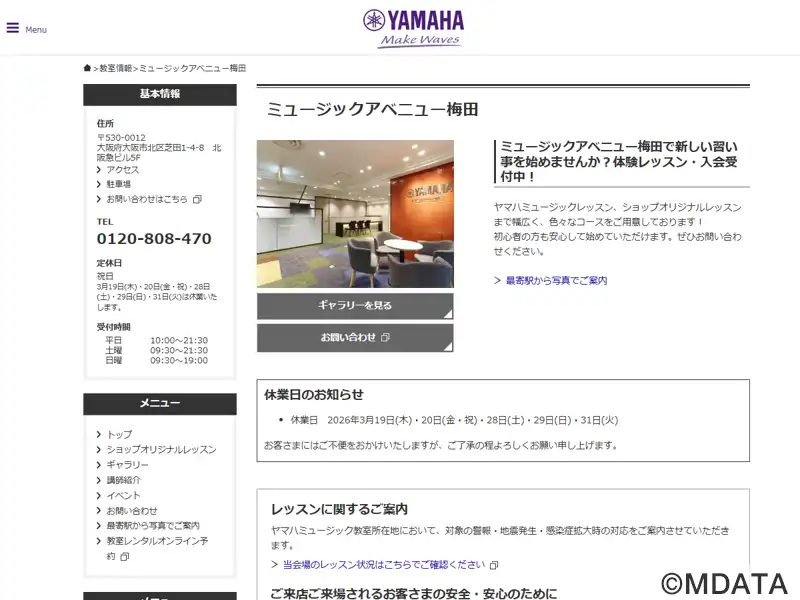Select お問い合わせ in the sidebar menu

pyautogui.click(x=132, y=511)
